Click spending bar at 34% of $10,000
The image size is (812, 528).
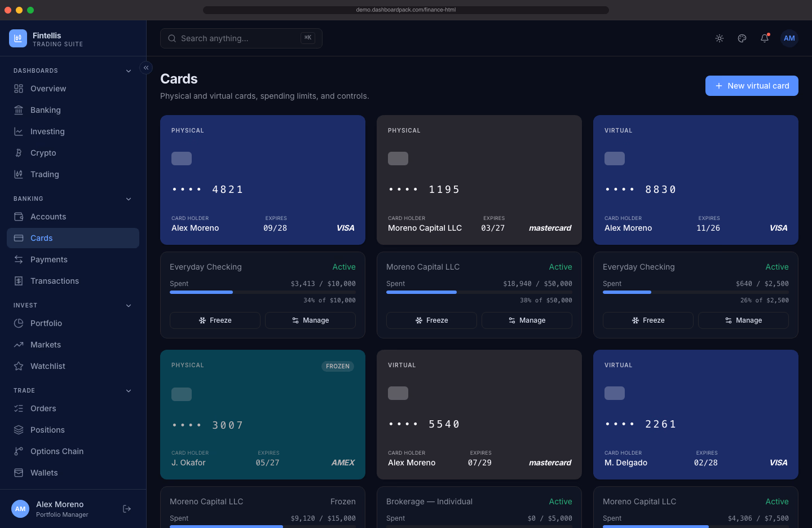pos(263,292)
